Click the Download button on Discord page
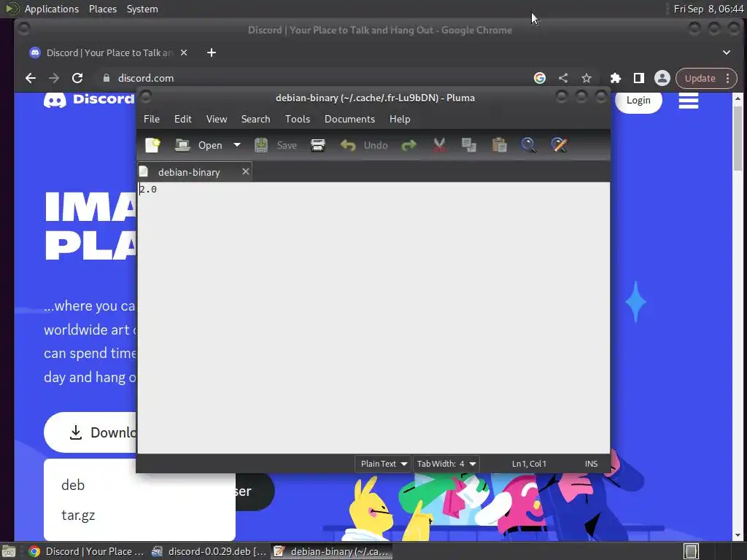Viewport: 747px width, 560px height. (x=90, y=432)
